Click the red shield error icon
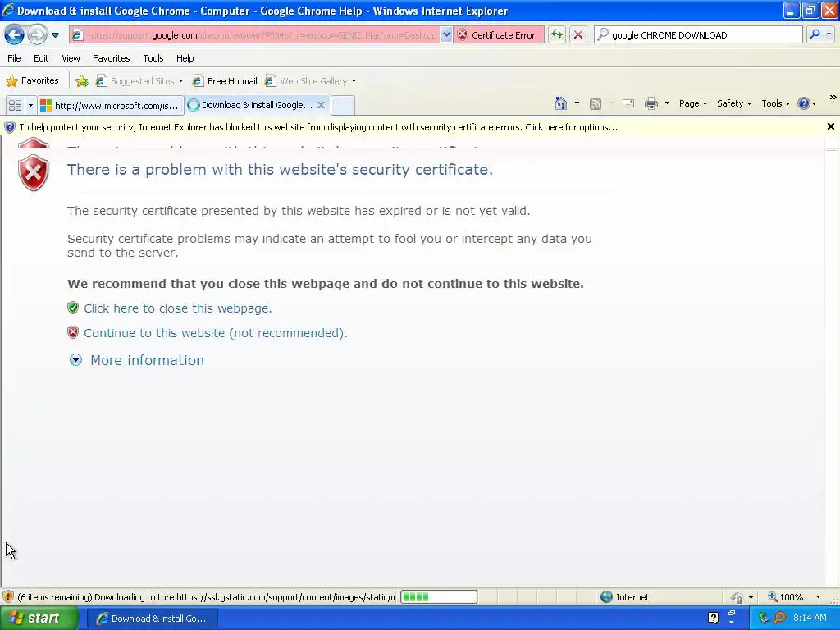840x630 pixels. [33, 172]
